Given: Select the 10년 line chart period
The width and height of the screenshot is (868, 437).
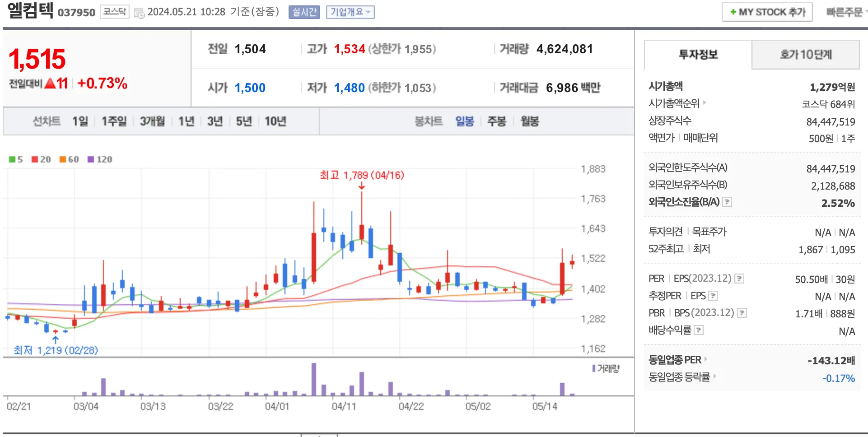Looking at the screenshot, I should click(275, 121).
